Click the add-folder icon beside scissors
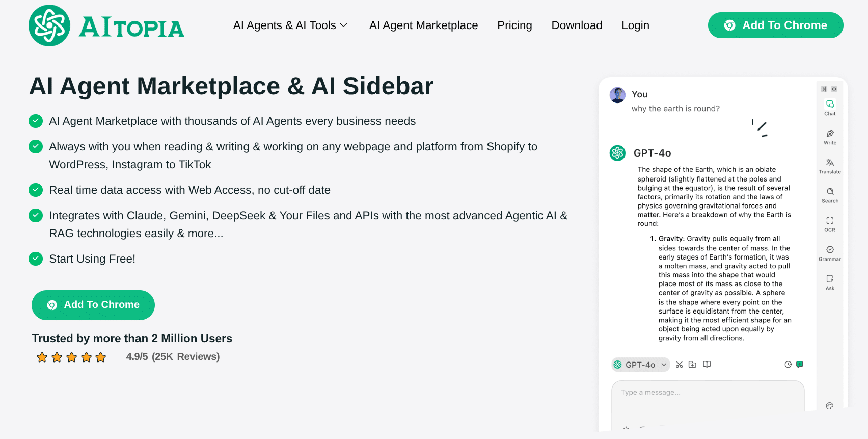Image resolution: width=868 pixels, height=439 pixels. tap(692, 365)
